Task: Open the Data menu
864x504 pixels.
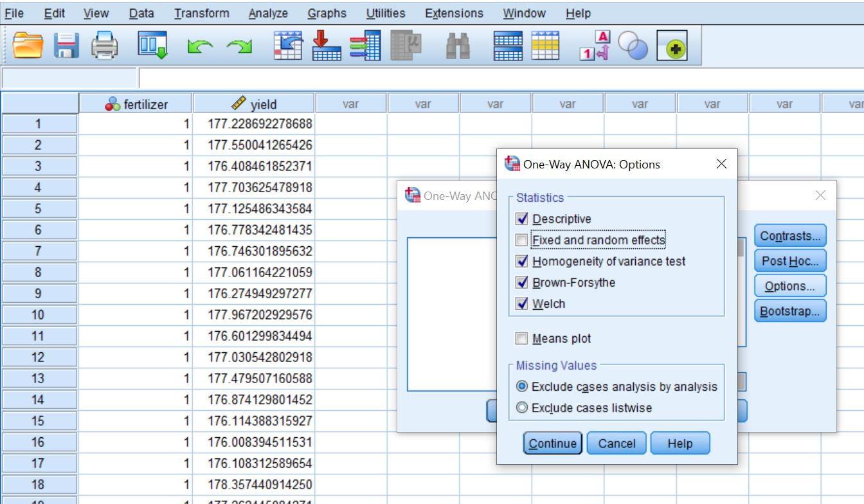Action: coord(141,13)
